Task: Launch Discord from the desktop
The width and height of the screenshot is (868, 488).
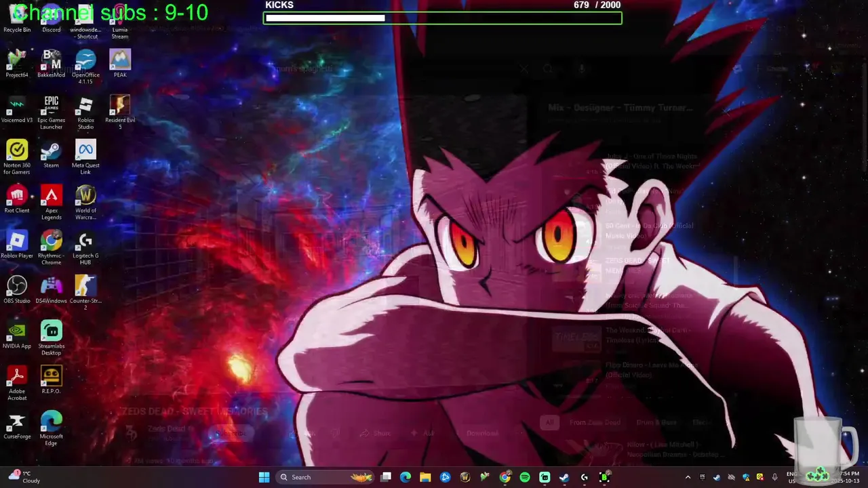Action: 52,19
